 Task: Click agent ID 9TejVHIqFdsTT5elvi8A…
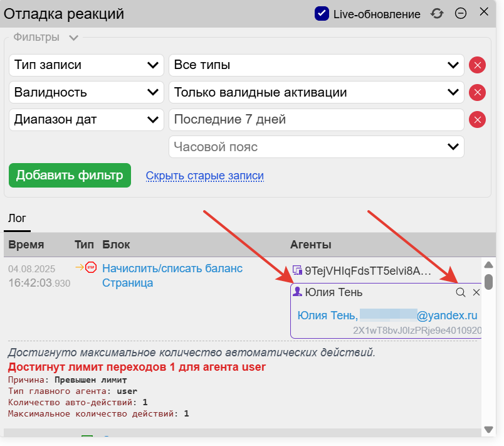pyautogui.click(x=368, y=271)
